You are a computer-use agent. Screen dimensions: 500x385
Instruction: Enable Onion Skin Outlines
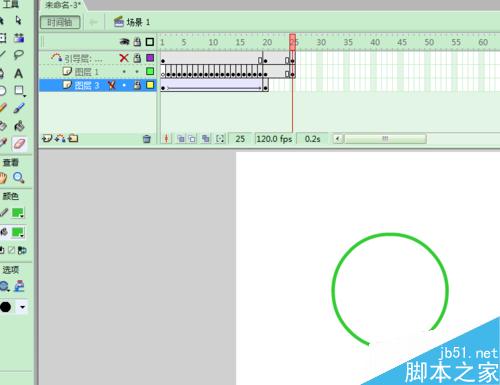pos(193,139)
